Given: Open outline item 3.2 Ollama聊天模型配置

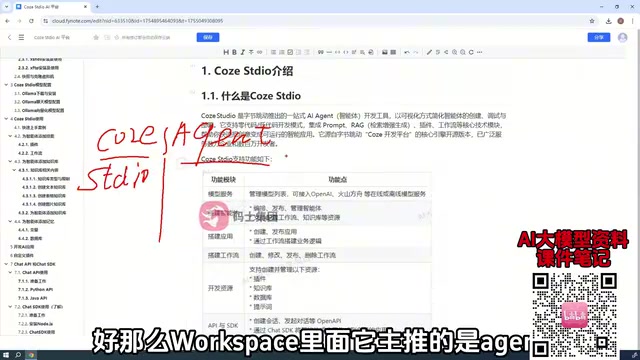Looking at the screenshot, I should click(x=37, y=102).
